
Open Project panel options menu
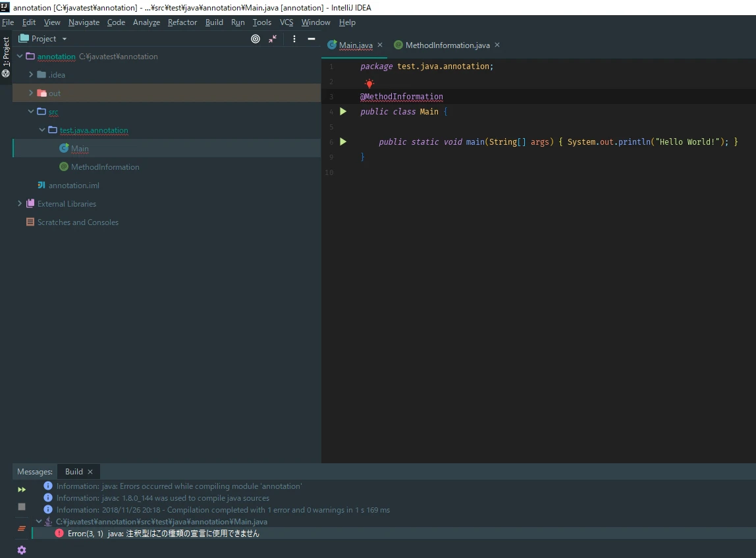[x=294, y=39]
